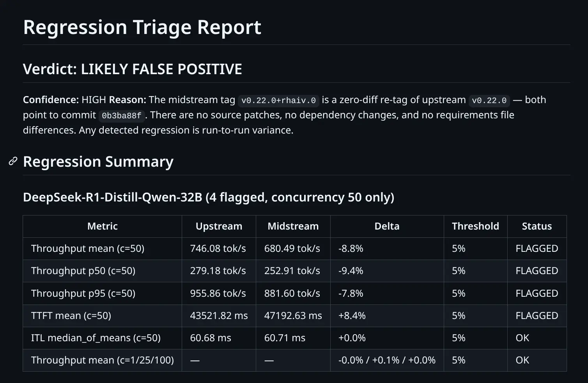
Task: Select the upstream v0.22.0 code tag
Action: [x=489, y=100]
